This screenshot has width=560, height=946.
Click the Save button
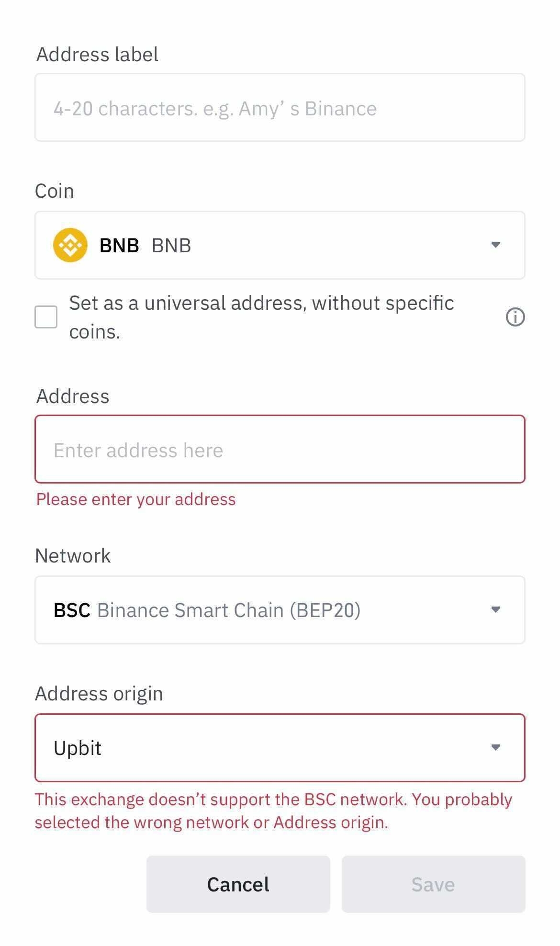[x=433, y=884]
